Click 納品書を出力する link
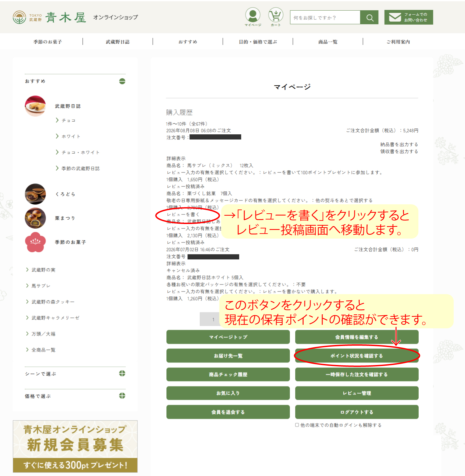465x476 pixels. pyautogui.click(x=399, y=144)
